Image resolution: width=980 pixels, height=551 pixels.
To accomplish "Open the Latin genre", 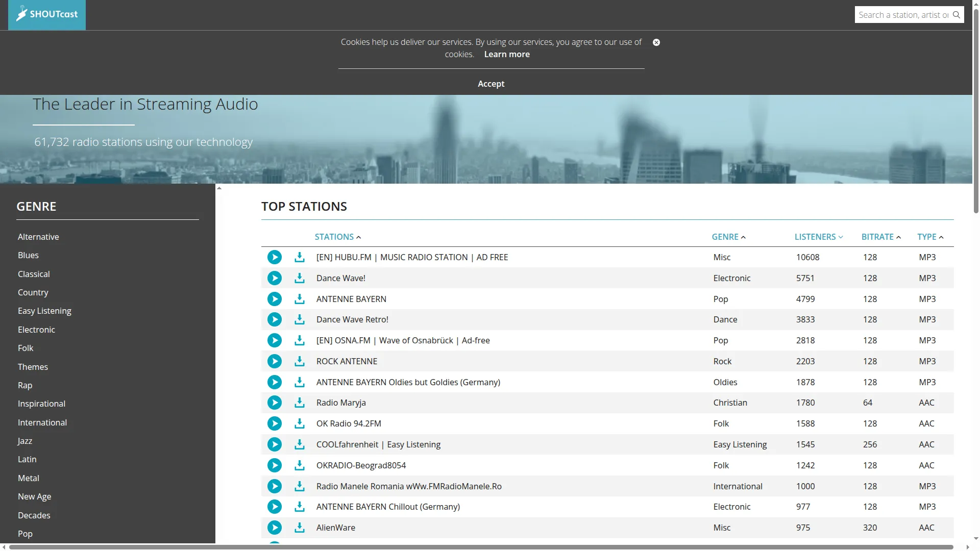I will (27, 459).
